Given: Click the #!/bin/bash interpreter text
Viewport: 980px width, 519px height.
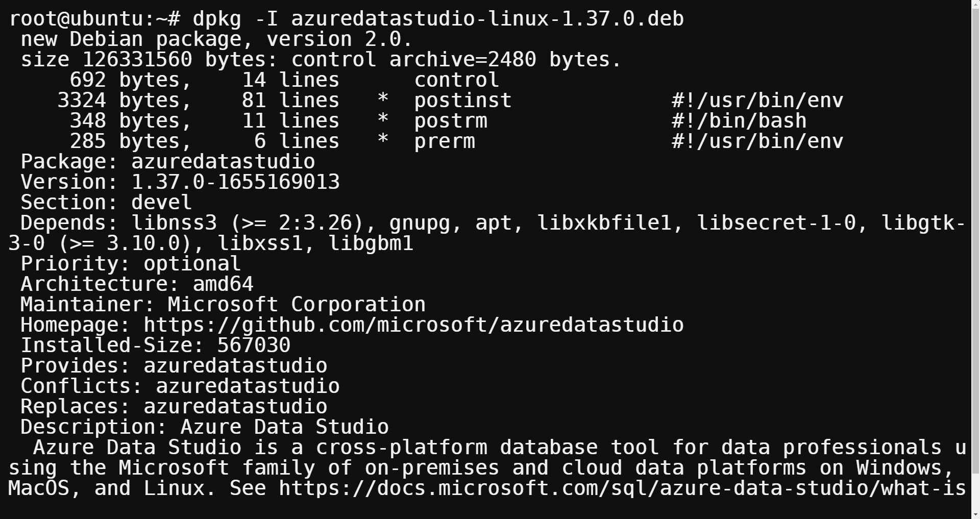Looking at the screenshot, I should [x=739, y=121].
